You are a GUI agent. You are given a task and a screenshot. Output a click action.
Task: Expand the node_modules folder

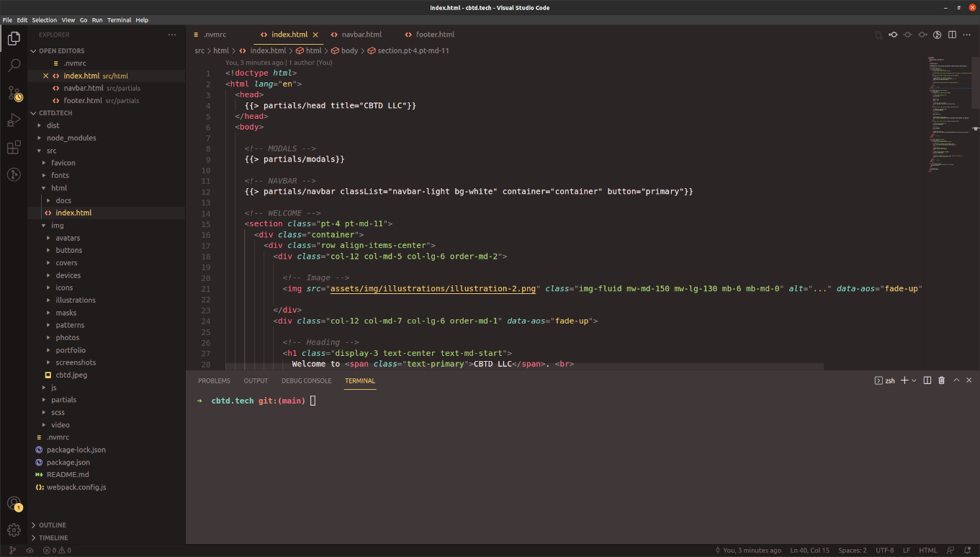pos(71,138)
